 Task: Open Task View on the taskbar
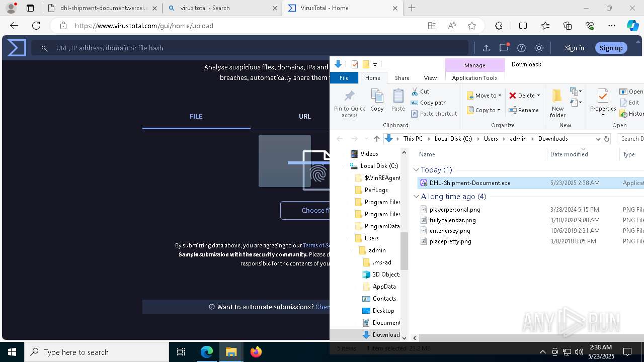pos(181,352)
